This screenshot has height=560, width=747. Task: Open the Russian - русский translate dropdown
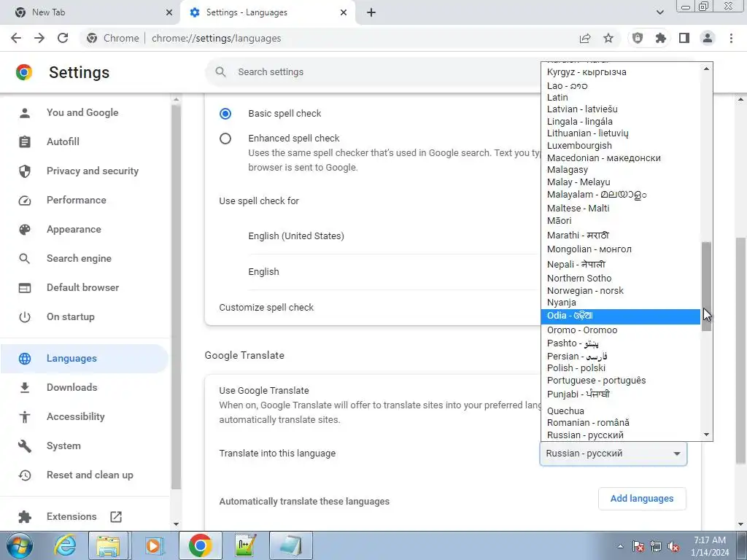click(613, 454)
